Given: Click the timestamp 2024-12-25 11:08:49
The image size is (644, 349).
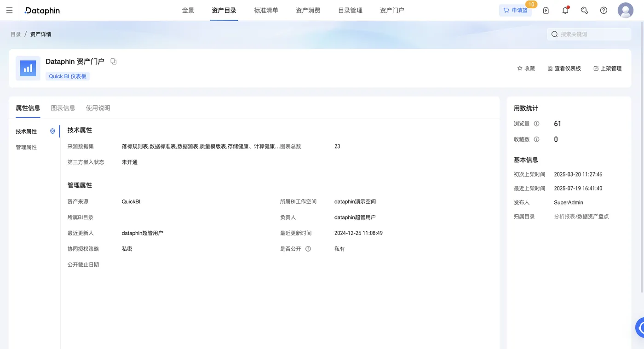Looking at the screenshot, I should tap(358, 233).
